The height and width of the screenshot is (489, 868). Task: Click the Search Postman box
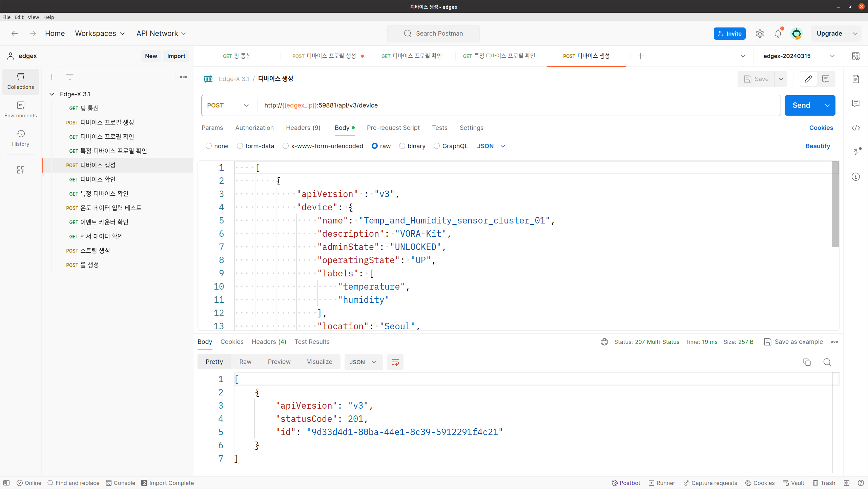coord(433,34)
